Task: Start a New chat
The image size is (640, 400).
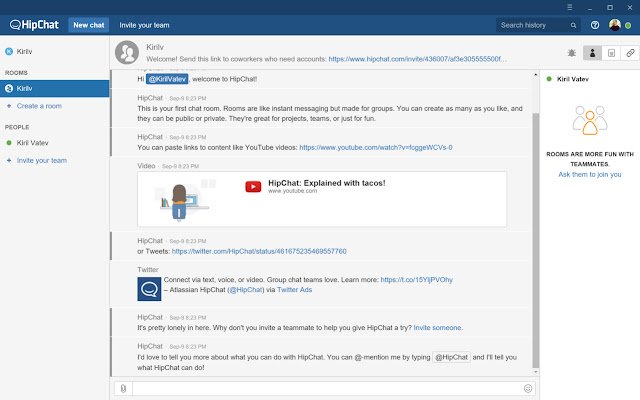Action: (89, 25)
